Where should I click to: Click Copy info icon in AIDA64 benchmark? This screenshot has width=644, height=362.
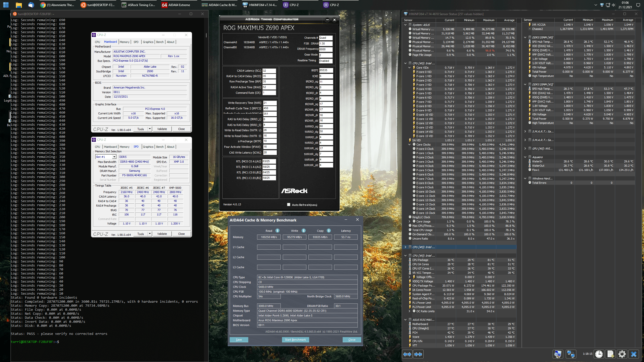[x=329, y=231]
